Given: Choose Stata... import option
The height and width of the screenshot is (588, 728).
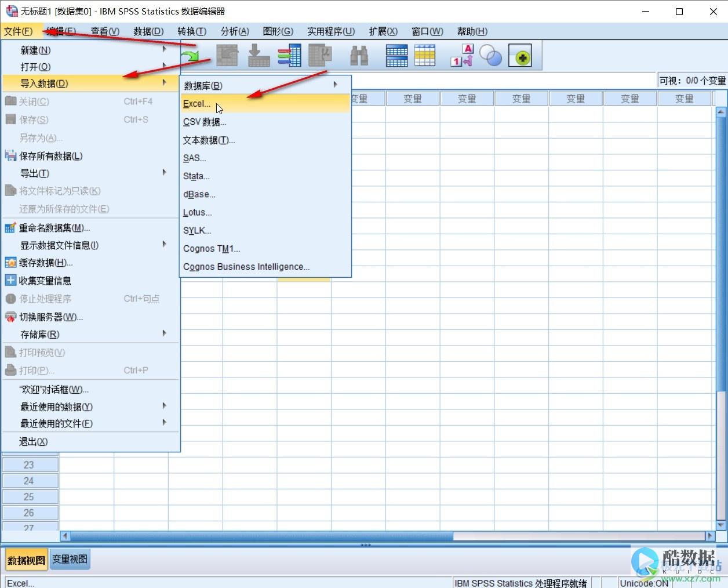Looking at the screenshot, I should click(x=265, y=176).
